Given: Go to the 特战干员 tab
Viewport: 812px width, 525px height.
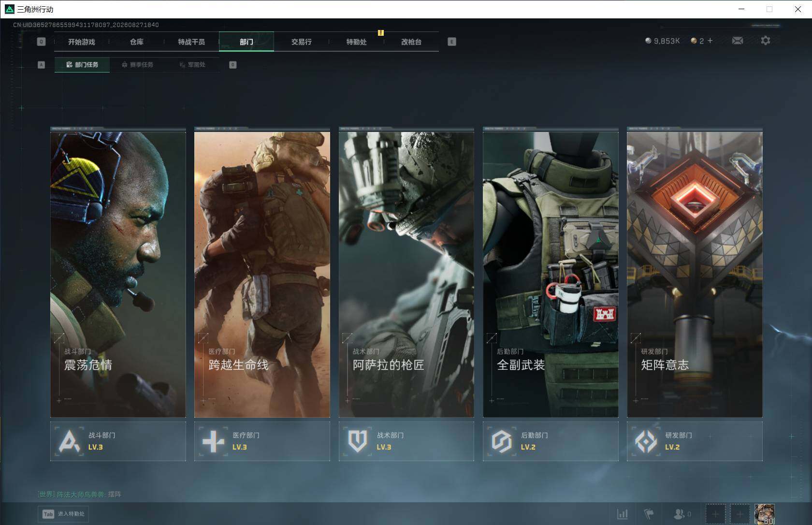Looking at the screenshot, I should [191, 42].
